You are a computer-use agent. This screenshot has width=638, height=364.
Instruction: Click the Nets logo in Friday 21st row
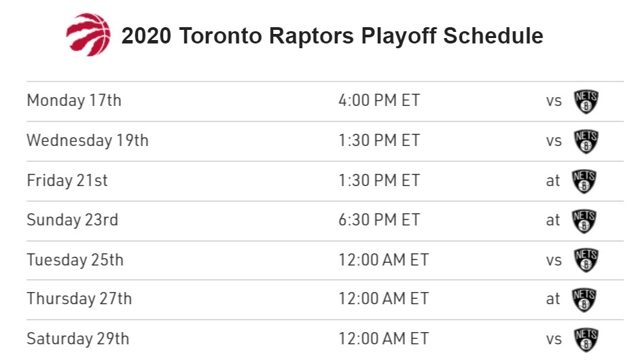click(x=584, y=181)
